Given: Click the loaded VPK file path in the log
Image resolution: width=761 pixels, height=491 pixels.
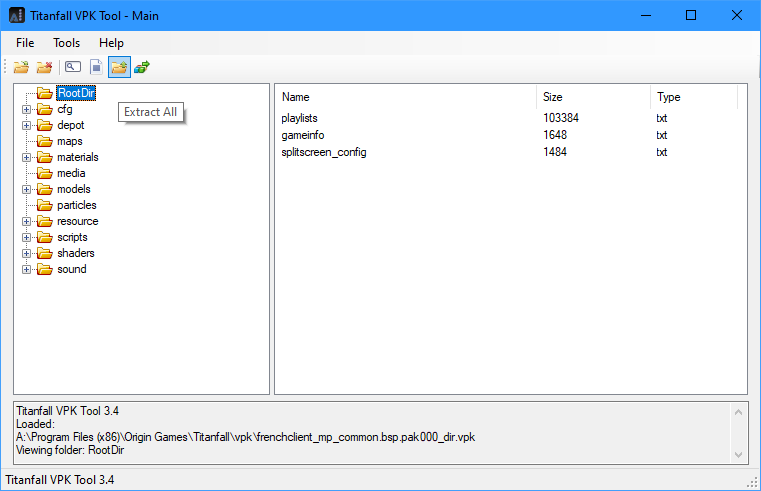Looking at the screenshot, I should 246,437.
